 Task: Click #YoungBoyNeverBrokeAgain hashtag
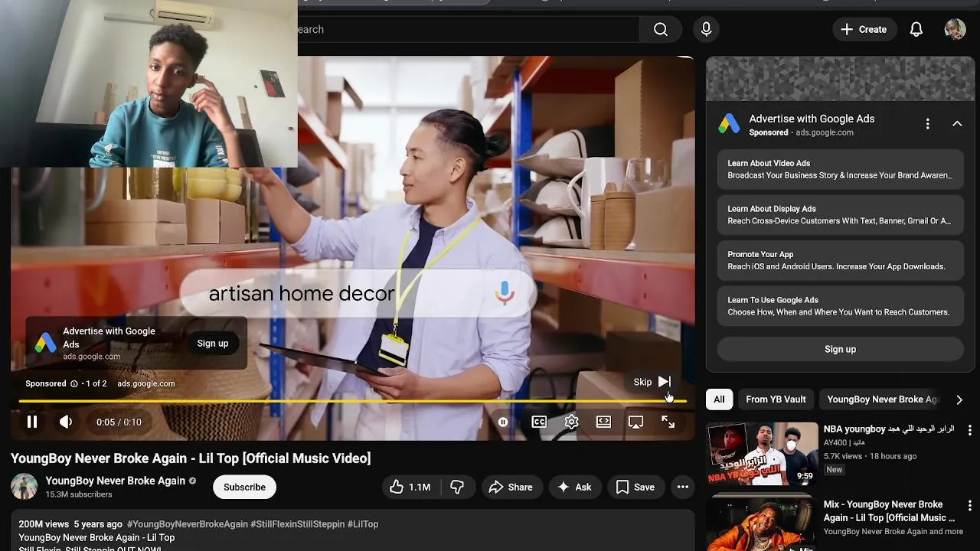tap(188, 524)
